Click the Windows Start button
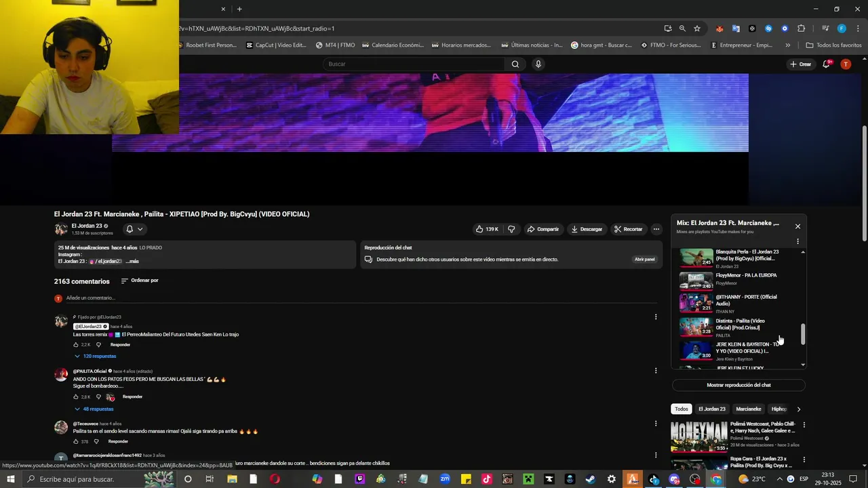This screenshot has width=868, height=488. click(x=11, y=479)
